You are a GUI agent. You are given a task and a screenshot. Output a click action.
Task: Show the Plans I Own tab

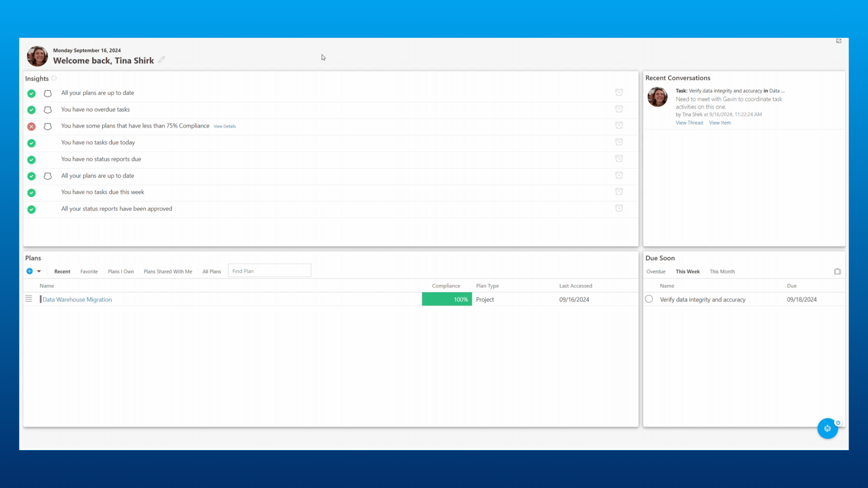121,272
